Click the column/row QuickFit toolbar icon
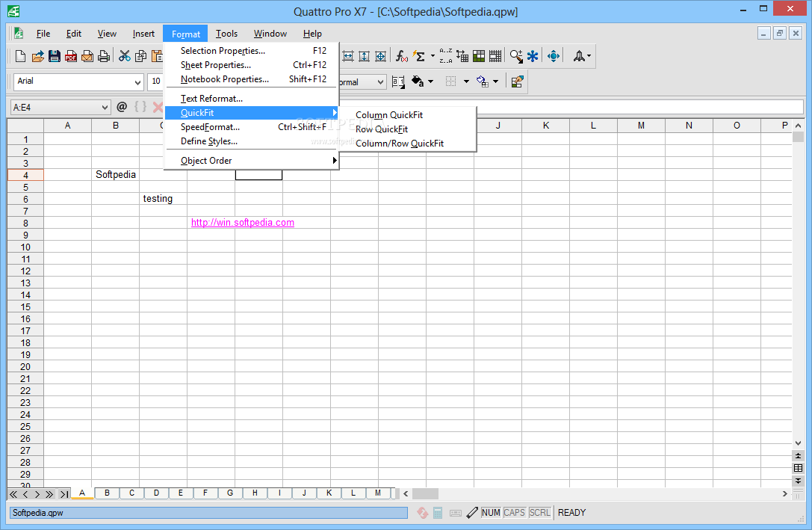This screenshot has width=812, height=530. click(x=381, y=56)
